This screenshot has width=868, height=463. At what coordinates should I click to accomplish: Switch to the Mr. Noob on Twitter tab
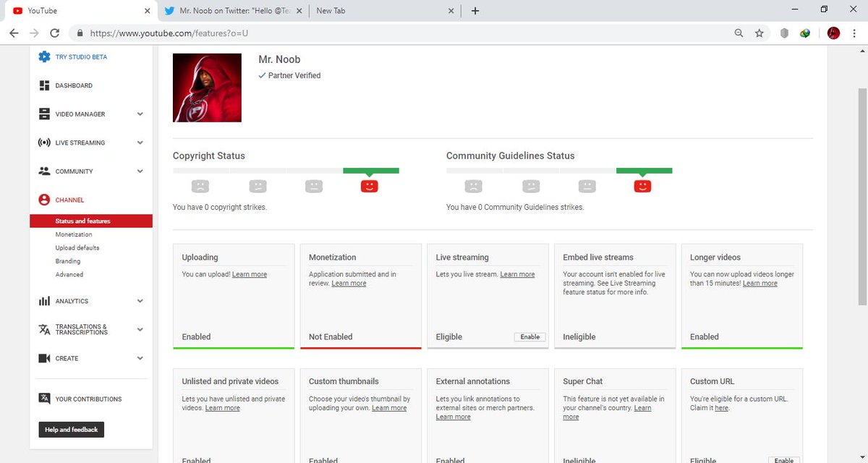233,11
